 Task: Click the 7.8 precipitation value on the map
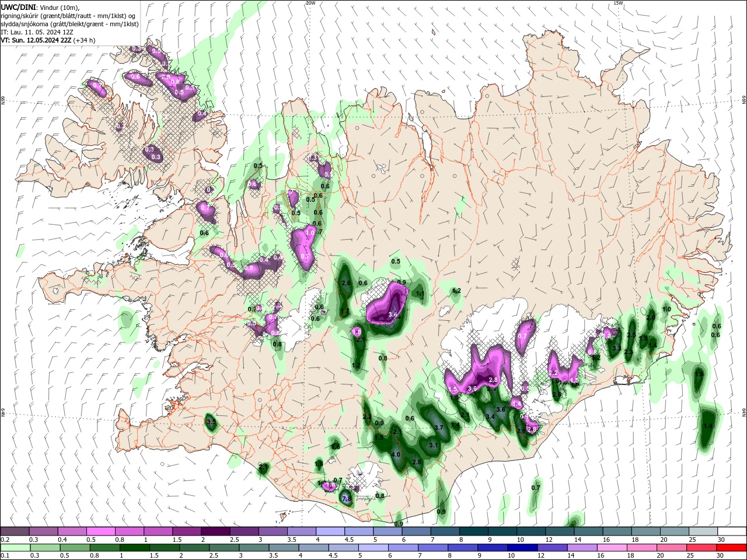pyautogui.click(x=346, y=499)
